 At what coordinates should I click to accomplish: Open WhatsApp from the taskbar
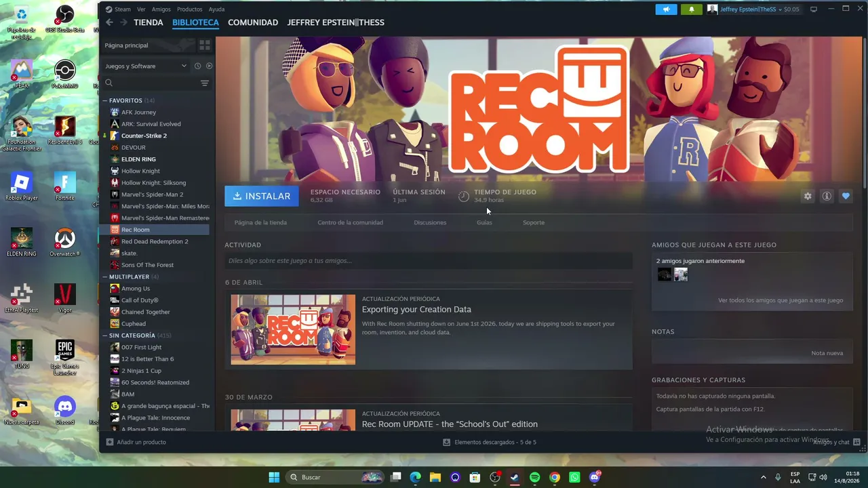coord(575,477)
